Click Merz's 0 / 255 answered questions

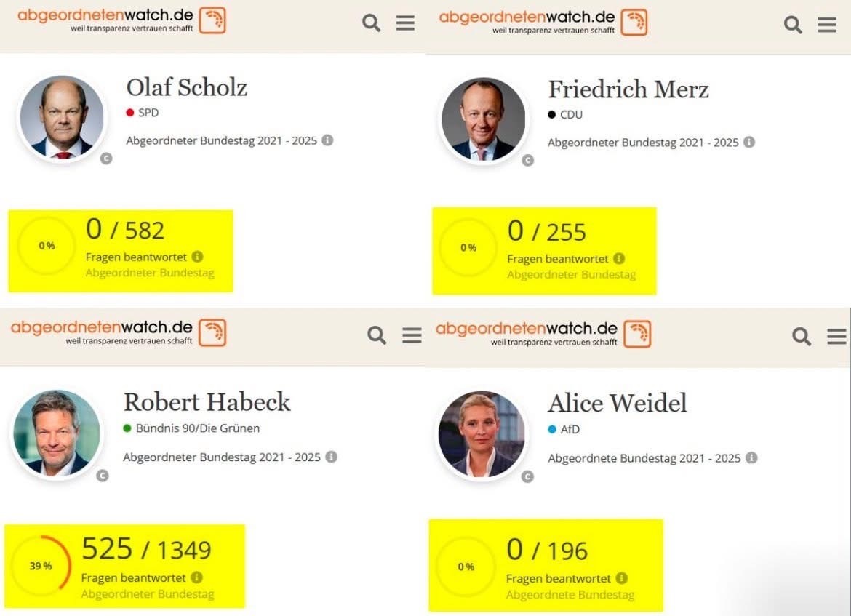pyautogui.click(x=547, y=231)
